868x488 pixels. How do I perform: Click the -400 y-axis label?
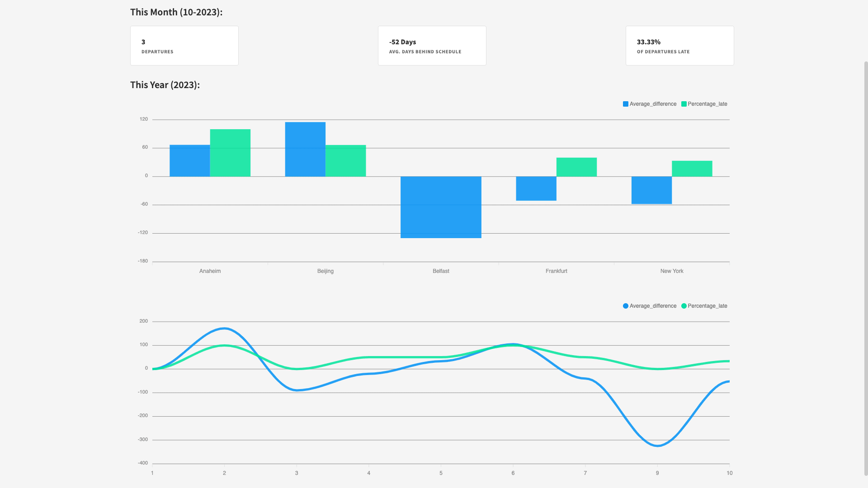click(x=143, y=463)
